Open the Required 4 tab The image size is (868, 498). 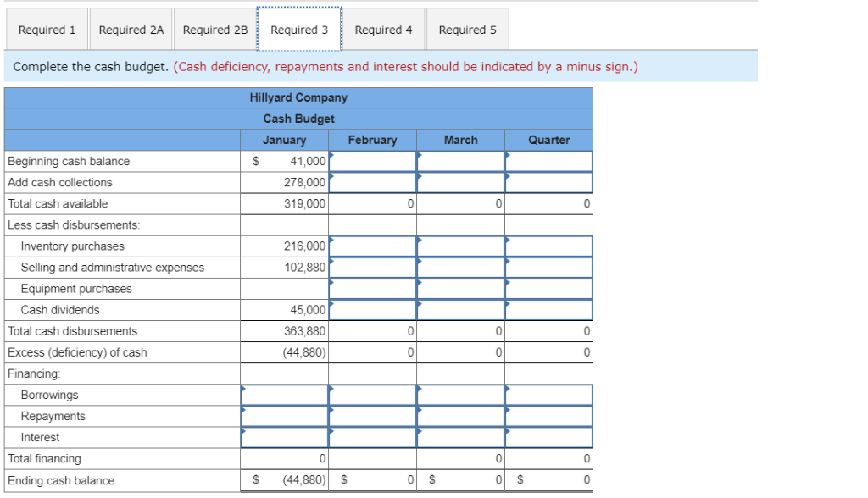click(384, 29)
